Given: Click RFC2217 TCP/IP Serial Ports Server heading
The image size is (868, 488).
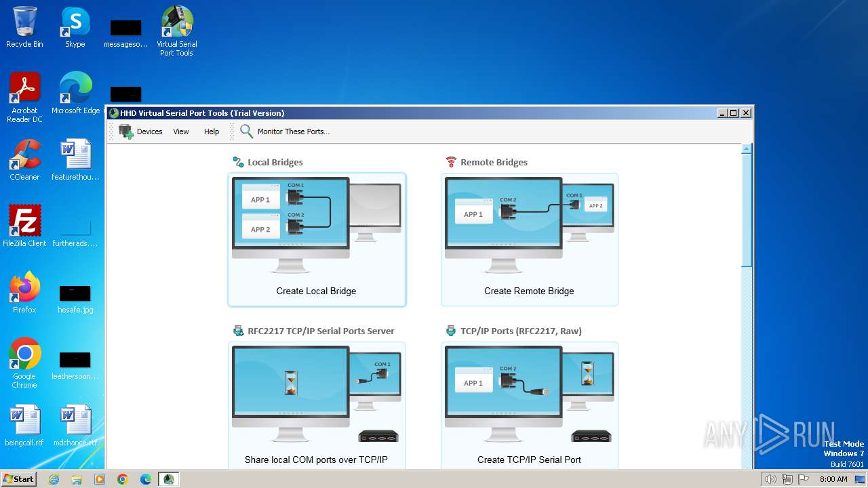Looking at the screenshot, I should pyautogui.click(x=321, y=331).
